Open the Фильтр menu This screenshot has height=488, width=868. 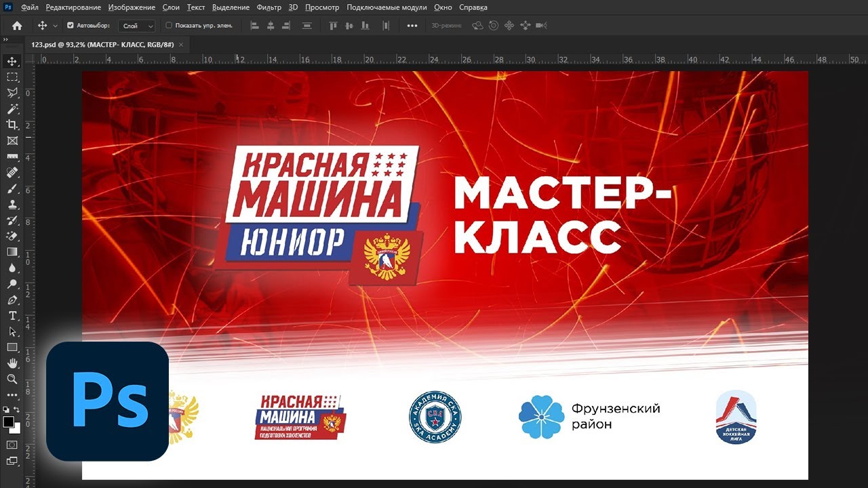[269, 7]
